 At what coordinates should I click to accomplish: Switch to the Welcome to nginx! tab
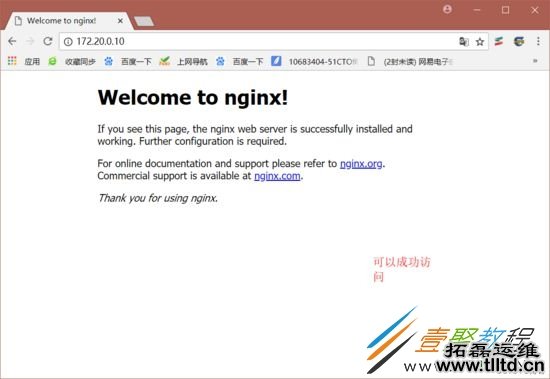coord(68,21)
